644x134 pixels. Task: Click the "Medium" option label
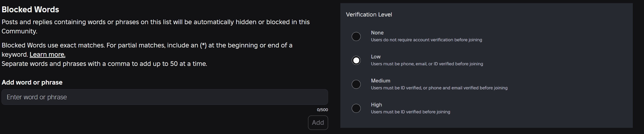point(380,81)
